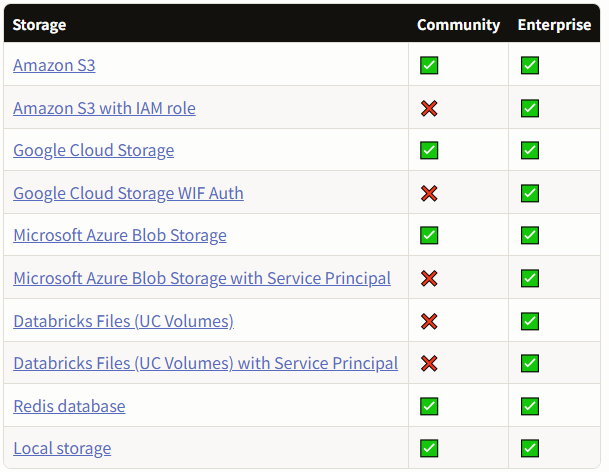The width and height of the screenshot is (609, 472).
Task: Open Databricks Files with Service Principal link
Action: (205, 363)
